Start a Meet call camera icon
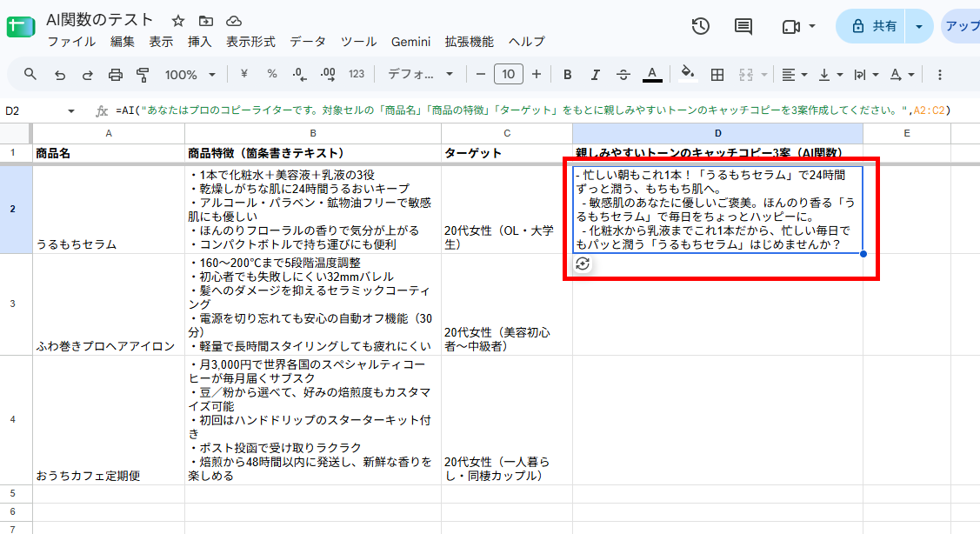Viewport: 980px width, 534px height. click(790, 27)
